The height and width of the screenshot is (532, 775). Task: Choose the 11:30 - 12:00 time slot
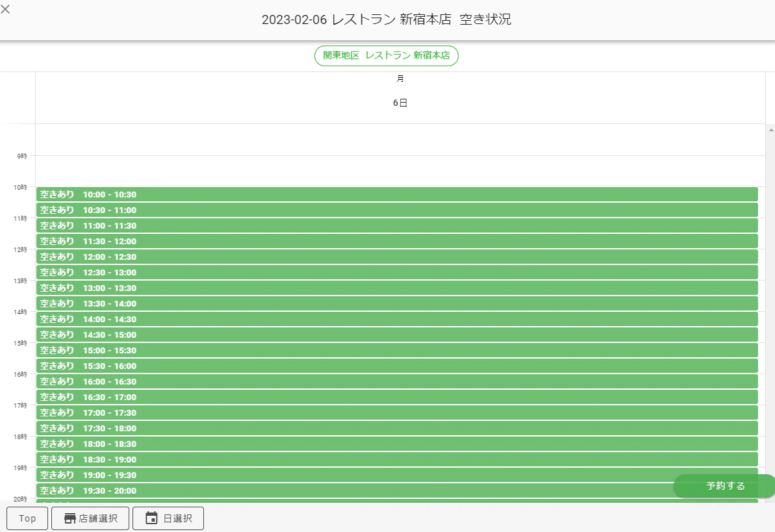pos(397,241)
